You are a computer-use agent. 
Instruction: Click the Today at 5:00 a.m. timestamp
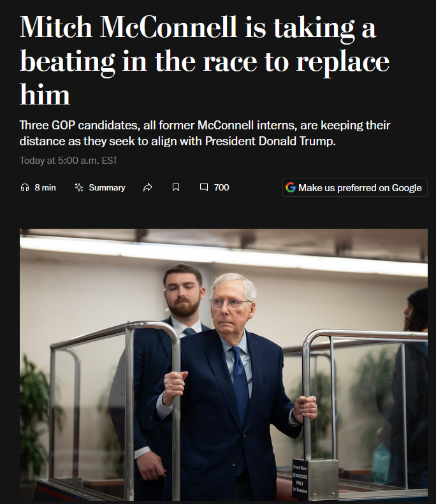(68, 161)
